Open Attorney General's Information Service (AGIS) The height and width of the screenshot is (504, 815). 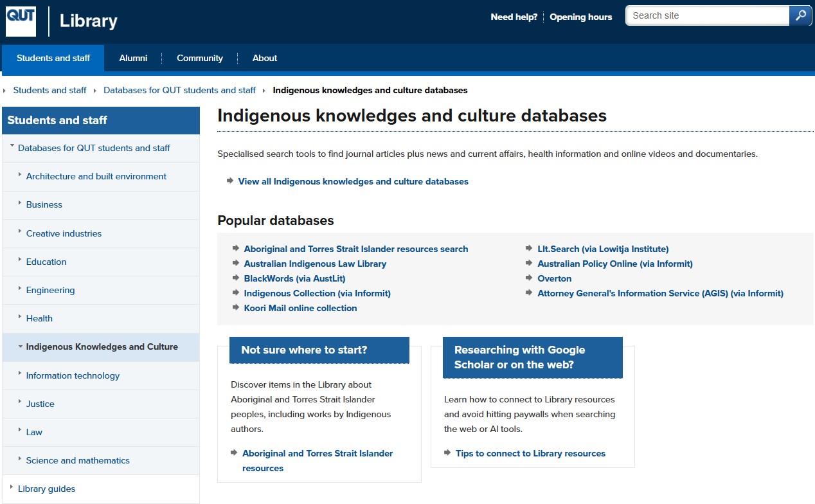[660, 293]
